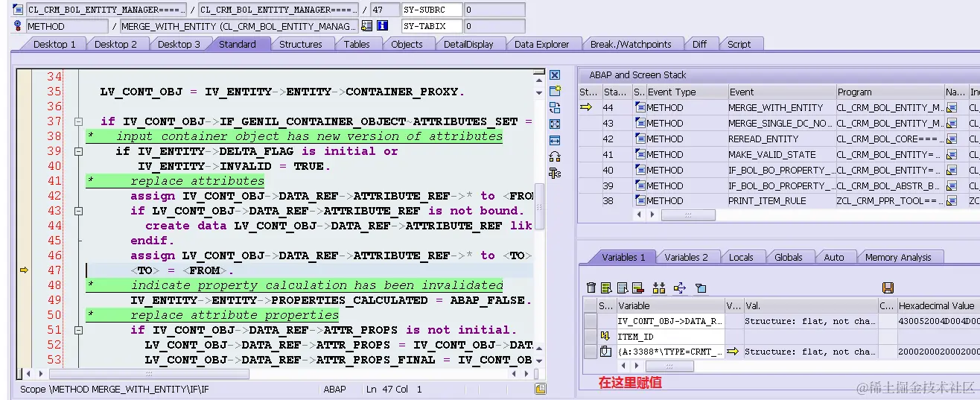Open the Objects tab
Viewport: 980px width, 400px height.
click(407, 44)
